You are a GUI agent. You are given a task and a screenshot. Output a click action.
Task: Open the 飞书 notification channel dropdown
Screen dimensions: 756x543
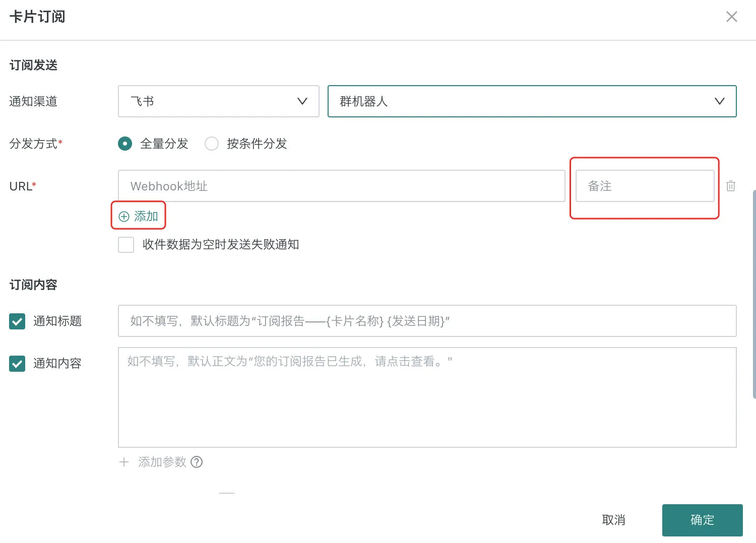point(218,101)
